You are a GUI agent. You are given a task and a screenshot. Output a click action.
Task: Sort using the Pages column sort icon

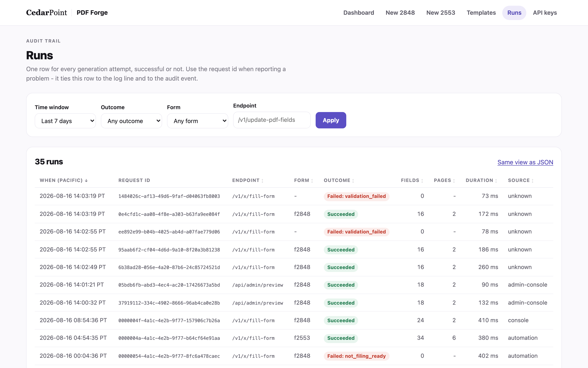point(454,181)
